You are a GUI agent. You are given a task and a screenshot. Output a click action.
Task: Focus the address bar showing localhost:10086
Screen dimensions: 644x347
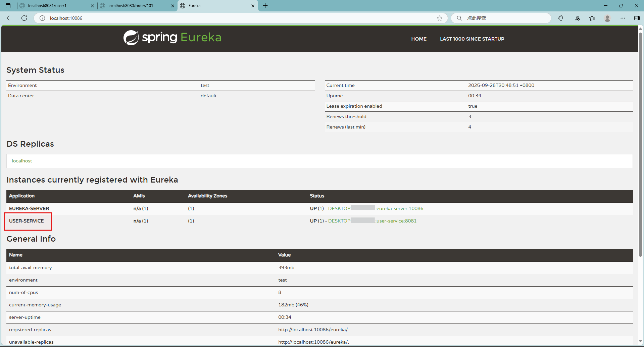pos(241,18)
